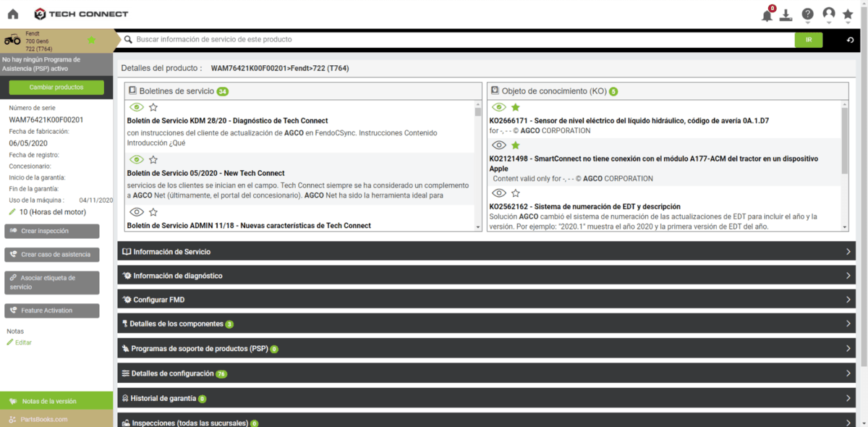Click Asociar etiqueta de servicio button
Viewport: 868px width, 427px height.
52,282
